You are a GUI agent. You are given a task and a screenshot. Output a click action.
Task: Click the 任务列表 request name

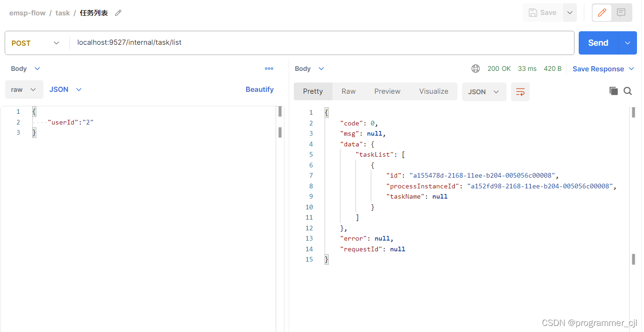tap(94, 13)
